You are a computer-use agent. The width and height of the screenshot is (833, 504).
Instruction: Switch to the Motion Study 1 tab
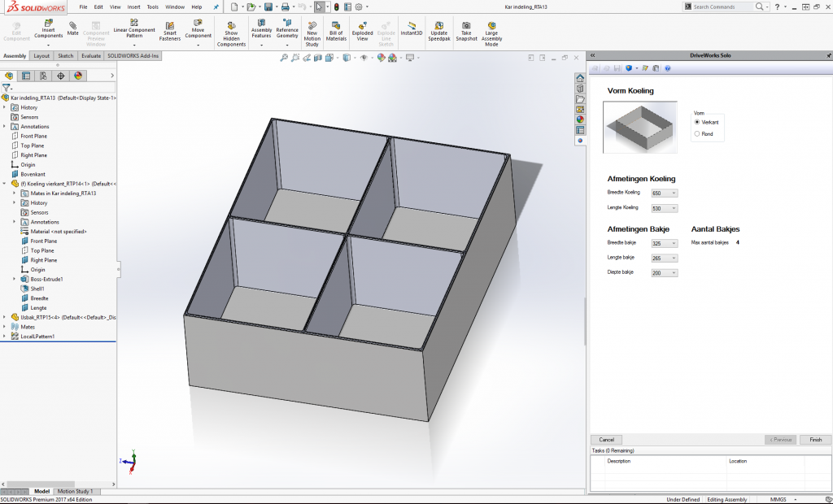point(75,491)
